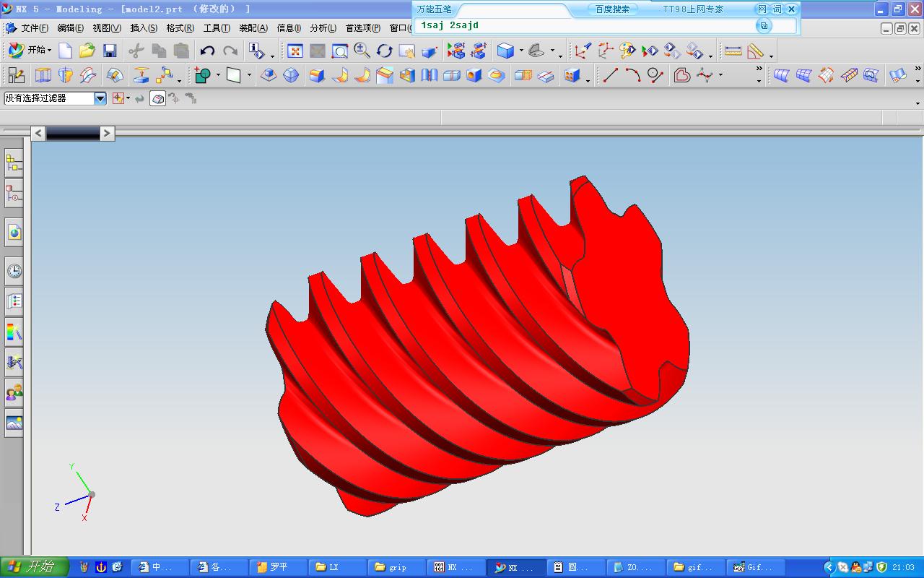Click the Fit view icon

[x=295, y=51]
